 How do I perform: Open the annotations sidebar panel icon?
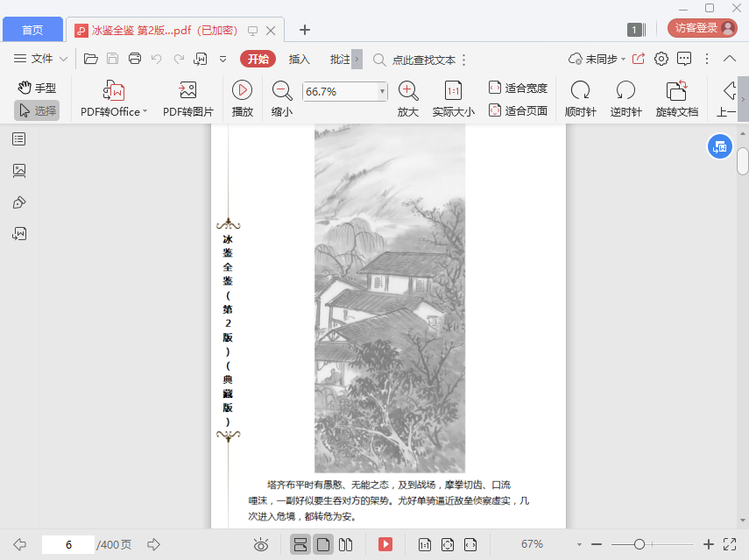pos(19,202)
